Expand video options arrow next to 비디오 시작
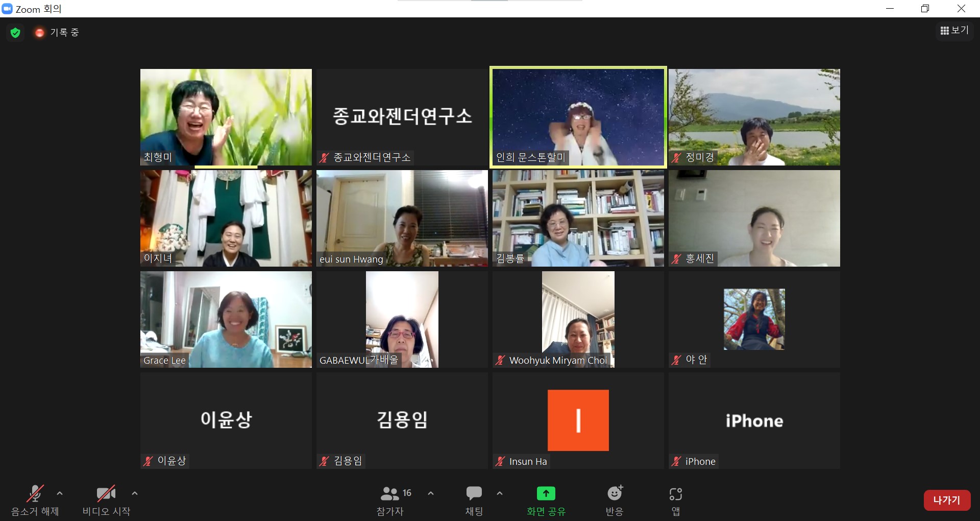 (x=135, y=493)
